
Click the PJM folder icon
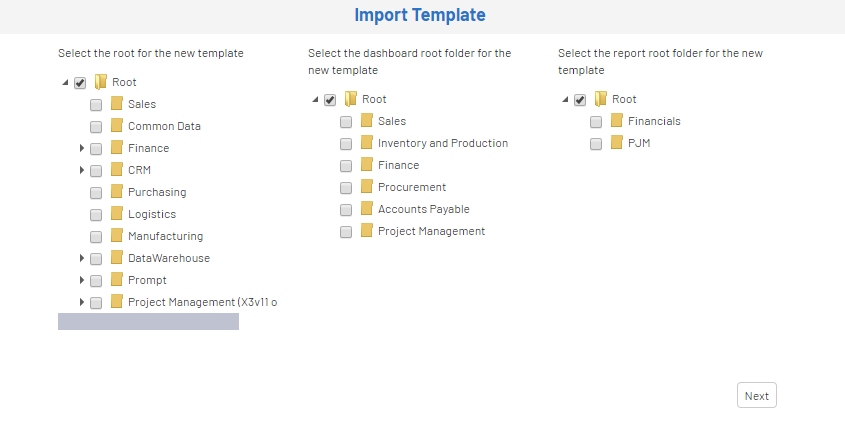click(x=617, y=143)
